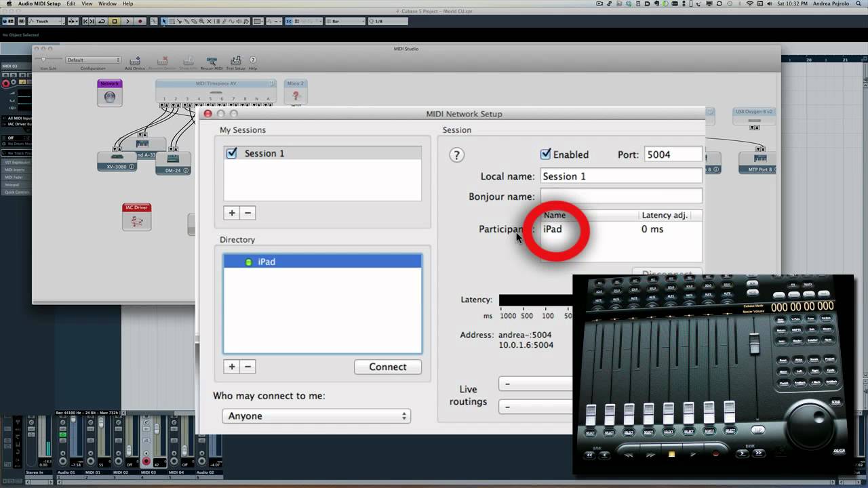Open the Cubase Bar grid type dropdown
Viewport: 868px width, 488px height.
click(344, 22)
